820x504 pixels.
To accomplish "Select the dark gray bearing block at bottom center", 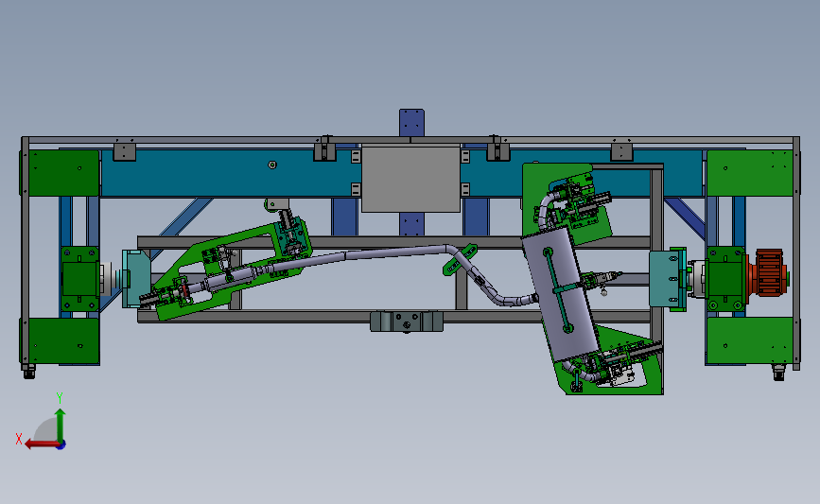I will coord(407,321).
